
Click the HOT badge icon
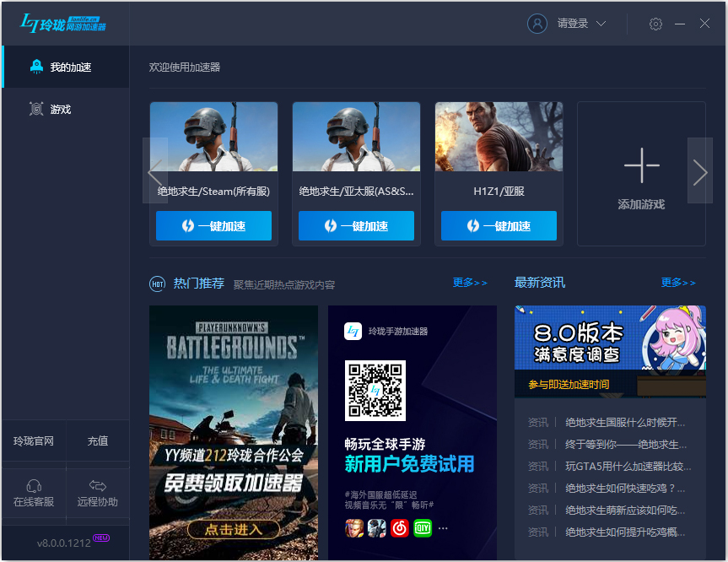158,284
